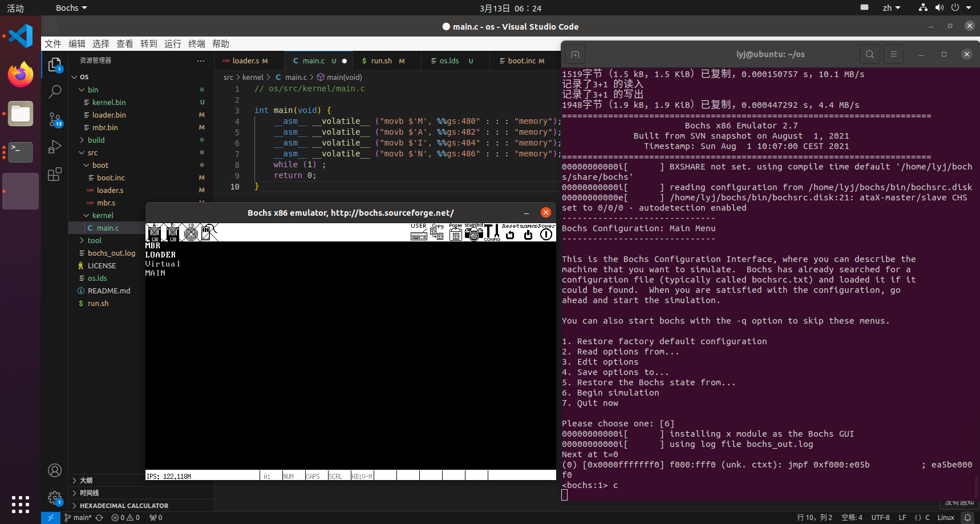Open terminal search magnifier button

coord(869,54)
